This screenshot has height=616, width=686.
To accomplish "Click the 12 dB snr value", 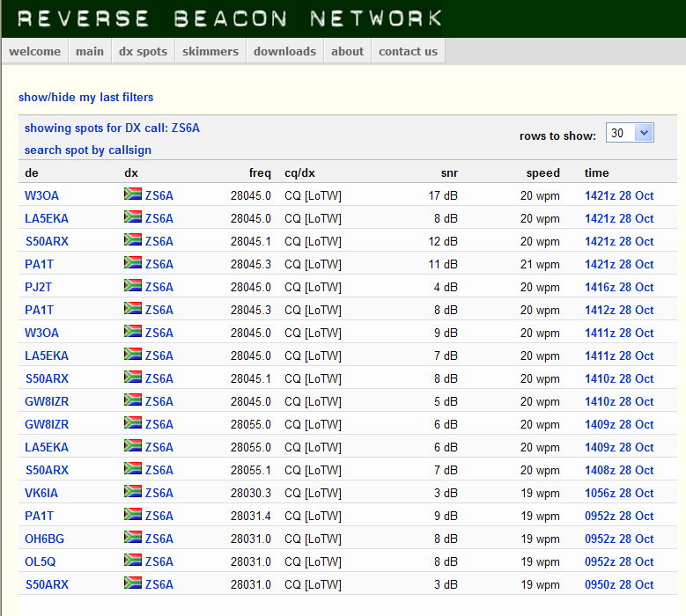I will tap(443, 241).
